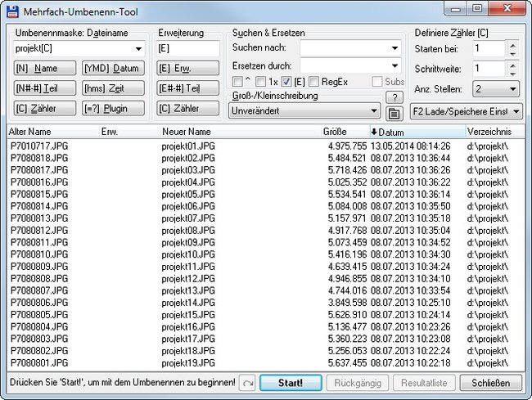532x400 pixels.
Task: Click the [E] Erw. button
Action: tap(187, 68)
